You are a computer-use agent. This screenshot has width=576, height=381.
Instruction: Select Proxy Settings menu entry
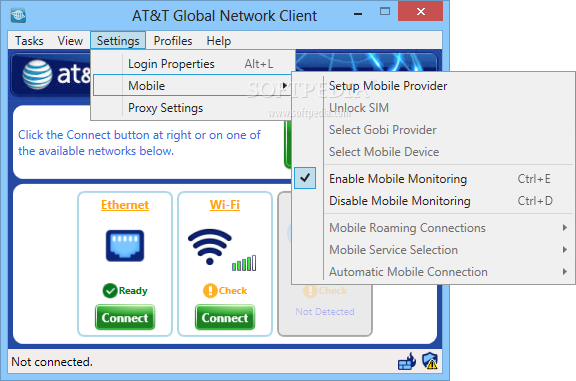[193, 108]
